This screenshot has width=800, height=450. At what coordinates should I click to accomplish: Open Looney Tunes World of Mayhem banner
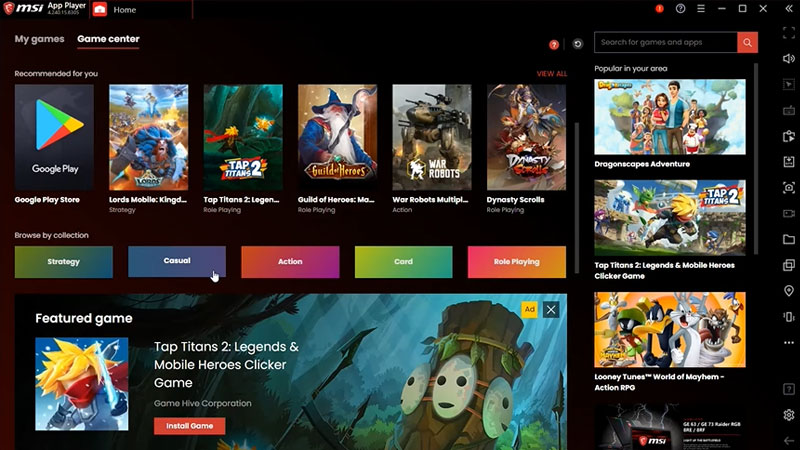pos(669,330)
